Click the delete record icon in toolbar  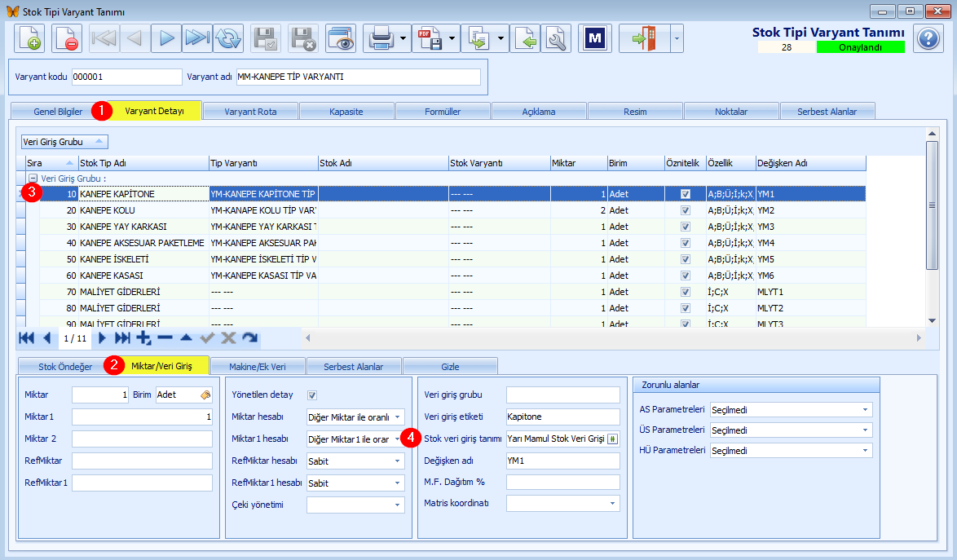coord(67,38)
